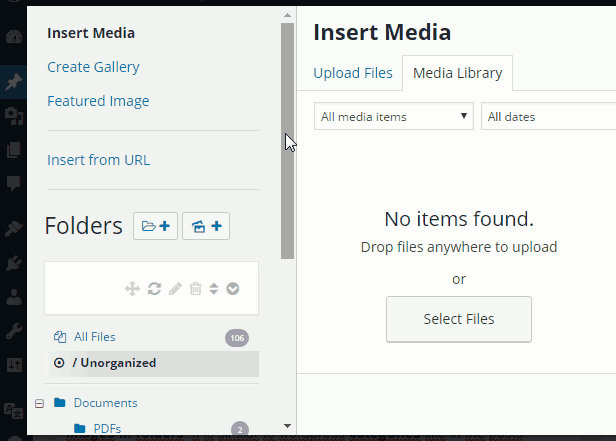The height and width of the screenshot is (441, 616).
Task: Click the pencil rename folder icon
Action: [x=175, y=289]
